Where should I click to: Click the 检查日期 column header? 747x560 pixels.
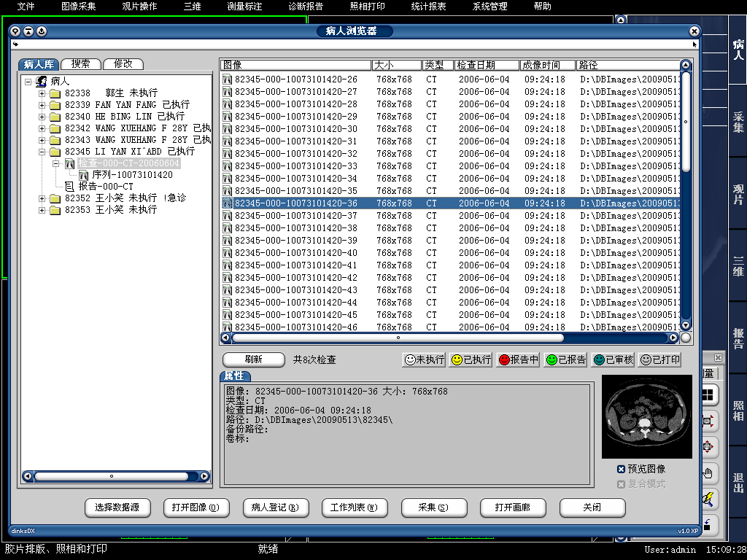click(487, 65)
